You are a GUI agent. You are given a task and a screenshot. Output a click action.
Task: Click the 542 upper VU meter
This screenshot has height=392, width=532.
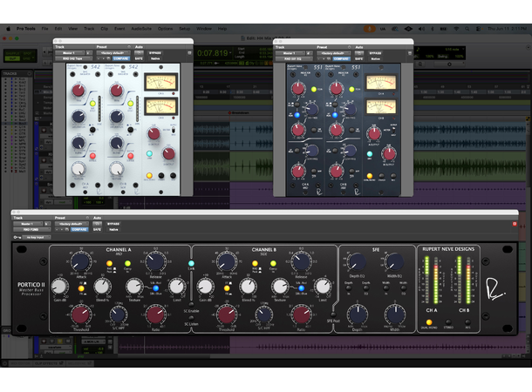160,82
